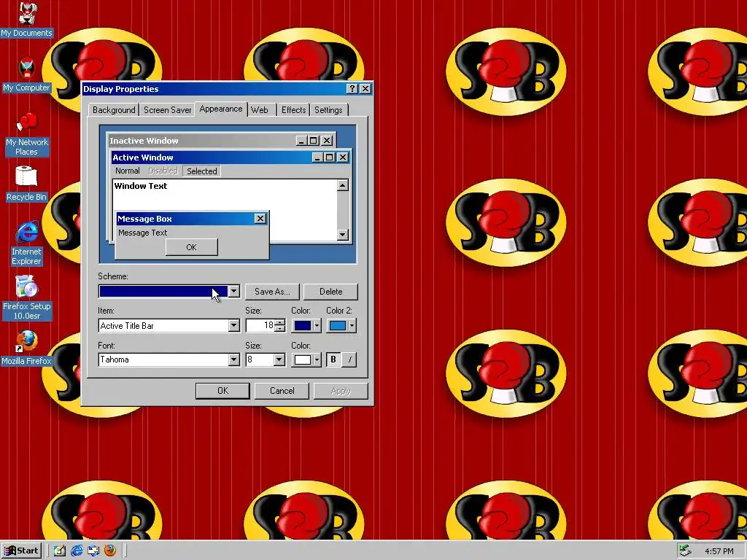
Task: Switch to the Screen Saver tab
Action: (167, 110)
